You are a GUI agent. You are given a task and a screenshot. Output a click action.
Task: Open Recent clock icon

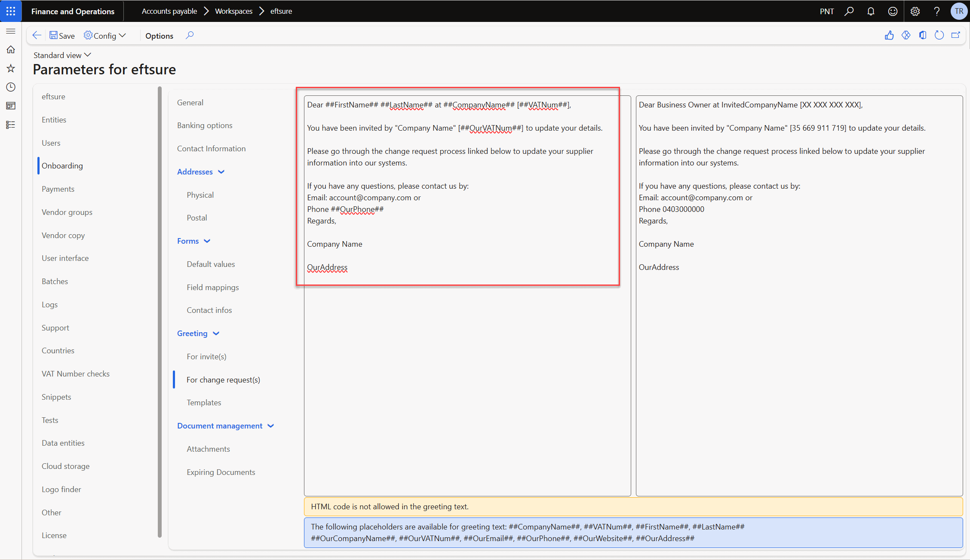pyautogui.click(x=11, y=87)
